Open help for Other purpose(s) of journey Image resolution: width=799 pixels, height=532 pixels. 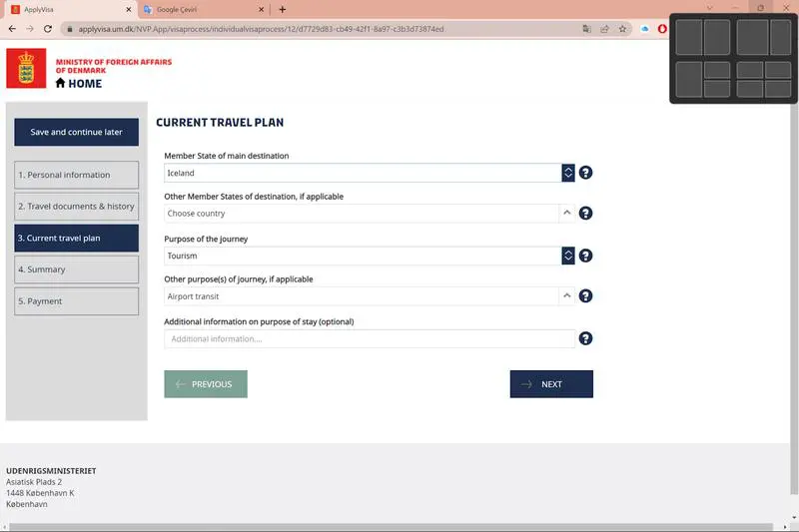(x=585, y=295)
